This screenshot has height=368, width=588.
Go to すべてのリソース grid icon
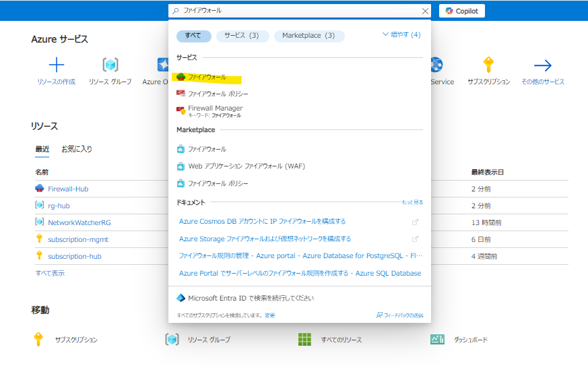[304, 340]
